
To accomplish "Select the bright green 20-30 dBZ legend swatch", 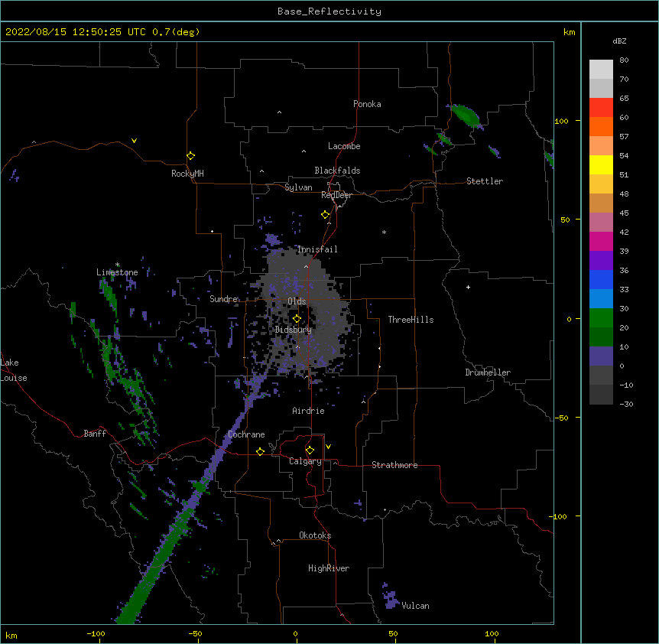I will [x=601, y=318].
